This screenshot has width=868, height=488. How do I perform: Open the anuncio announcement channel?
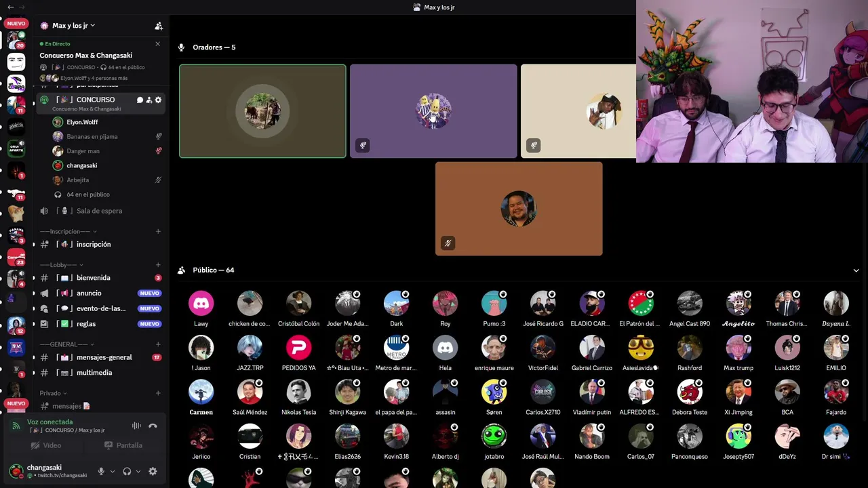pyautogui.click(x=100, y=293)
